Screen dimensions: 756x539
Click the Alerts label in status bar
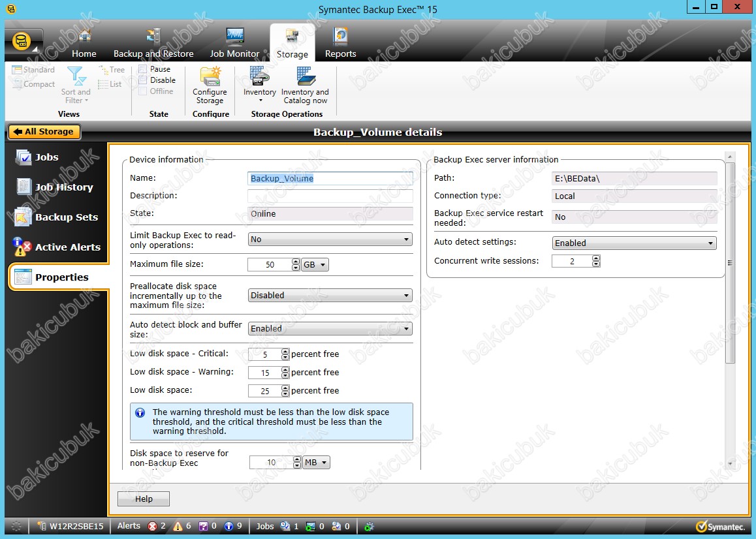(129, 526)
